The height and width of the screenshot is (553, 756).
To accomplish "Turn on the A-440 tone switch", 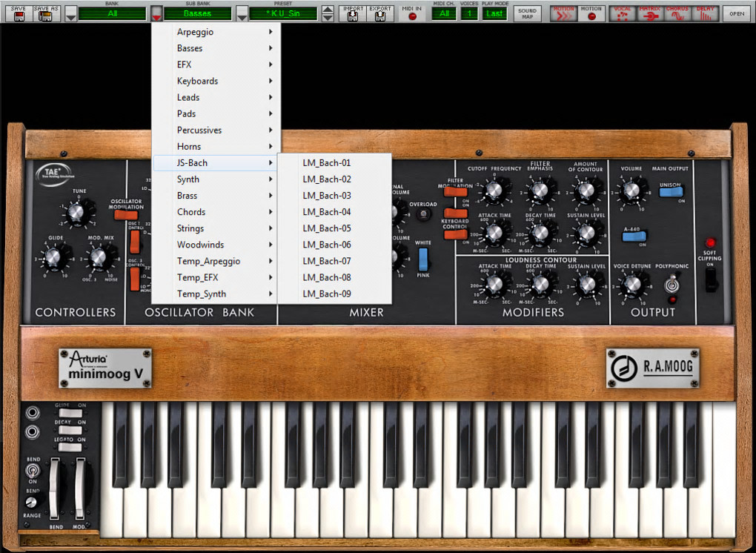I will point(634,237).
